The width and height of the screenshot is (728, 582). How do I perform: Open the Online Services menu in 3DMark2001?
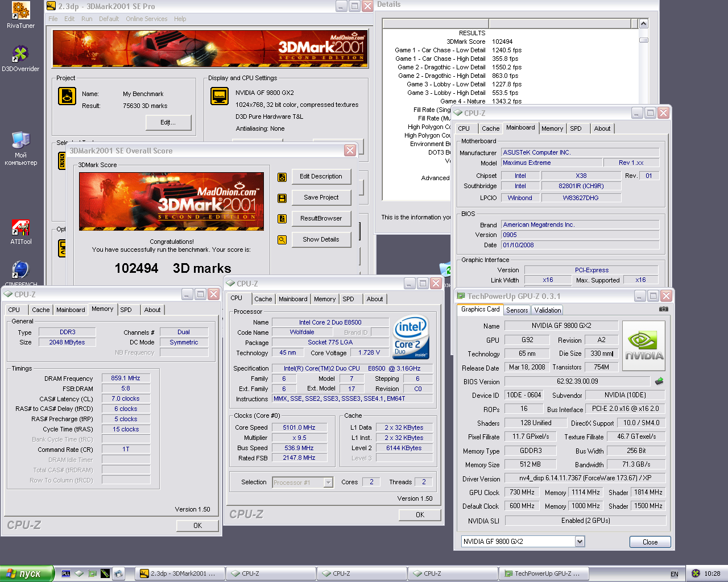(x=147, y=19)
